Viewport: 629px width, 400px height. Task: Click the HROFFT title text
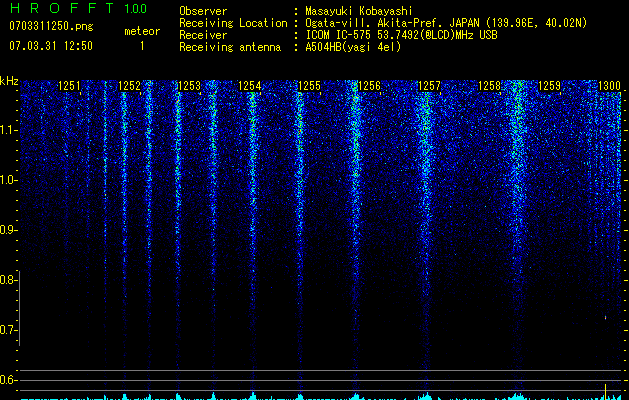[62, 8]
